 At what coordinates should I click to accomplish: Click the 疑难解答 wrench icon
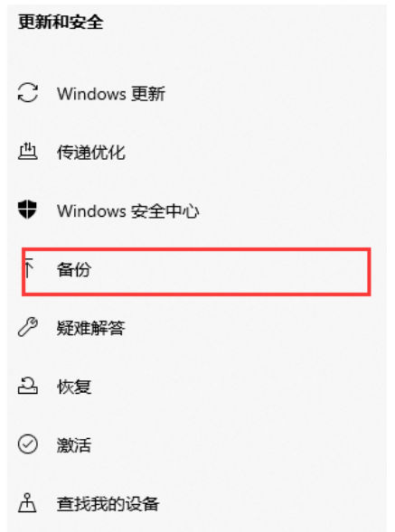[x=27, y=327]
